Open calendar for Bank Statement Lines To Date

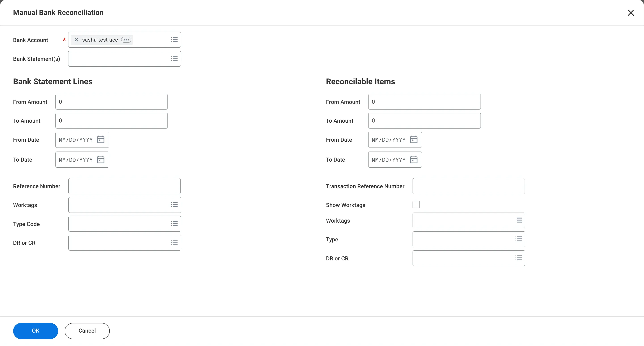(x=101, y=160)
